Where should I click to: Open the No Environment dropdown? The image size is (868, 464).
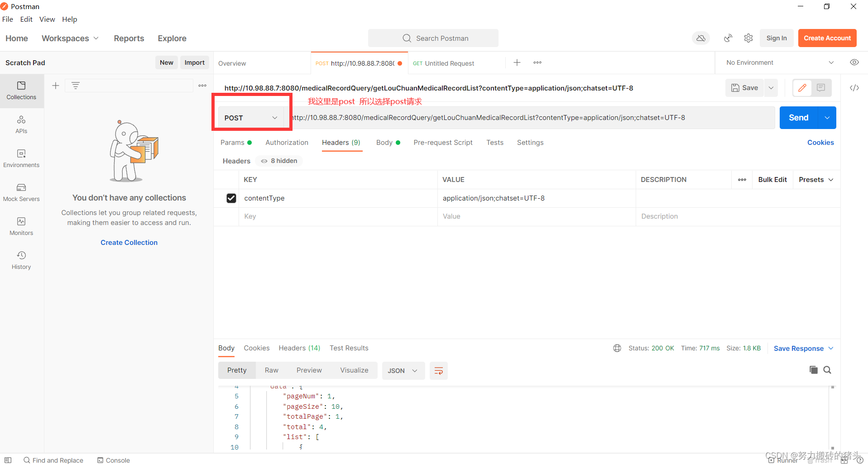779,62
